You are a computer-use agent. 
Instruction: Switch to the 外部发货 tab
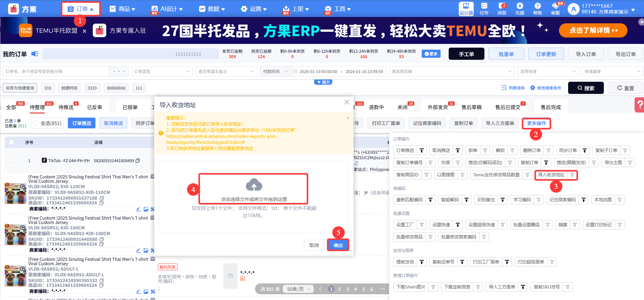click(438, 107)
